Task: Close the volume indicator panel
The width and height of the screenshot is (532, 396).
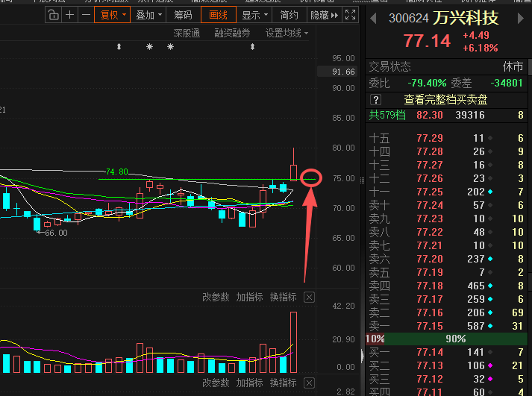Action: 309,298
